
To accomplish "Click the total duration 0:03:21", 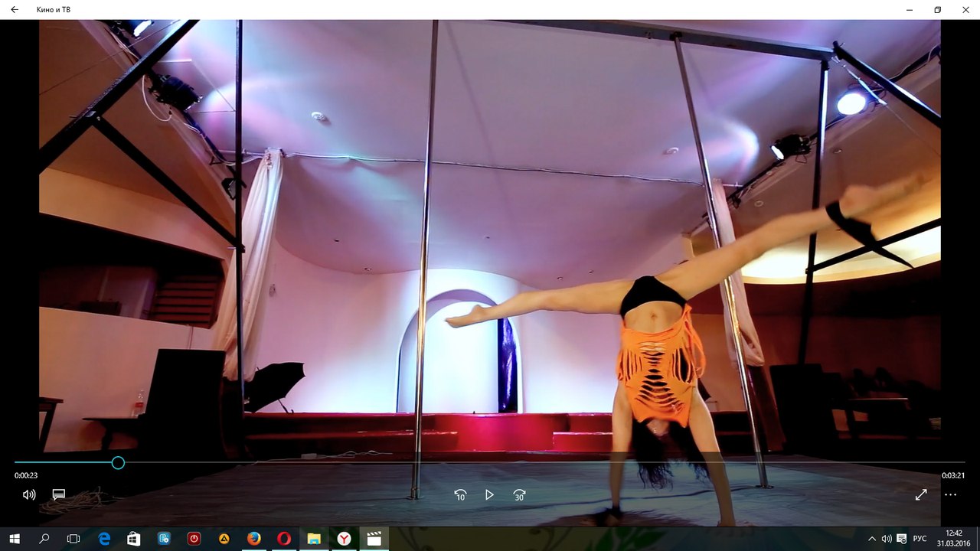I will [x=952, y=475].
